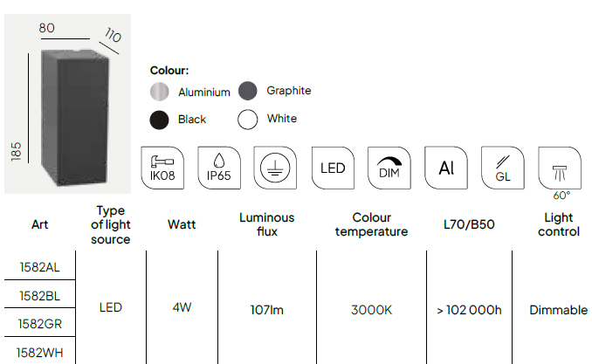Click the Colour temperature column header
The image size is (592, 364).
click(x=371, y=224)
